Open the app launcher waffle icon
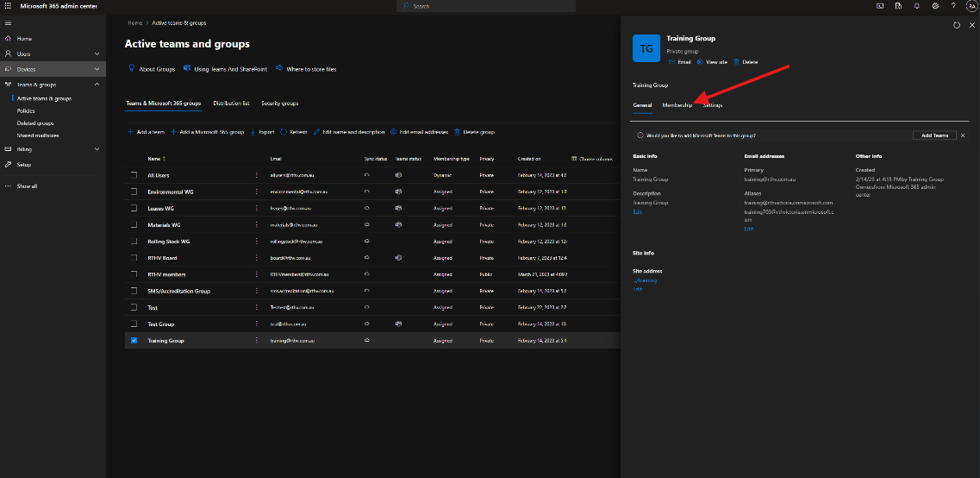The width and height of the screenshot is (980, 478). coord(8,6)
